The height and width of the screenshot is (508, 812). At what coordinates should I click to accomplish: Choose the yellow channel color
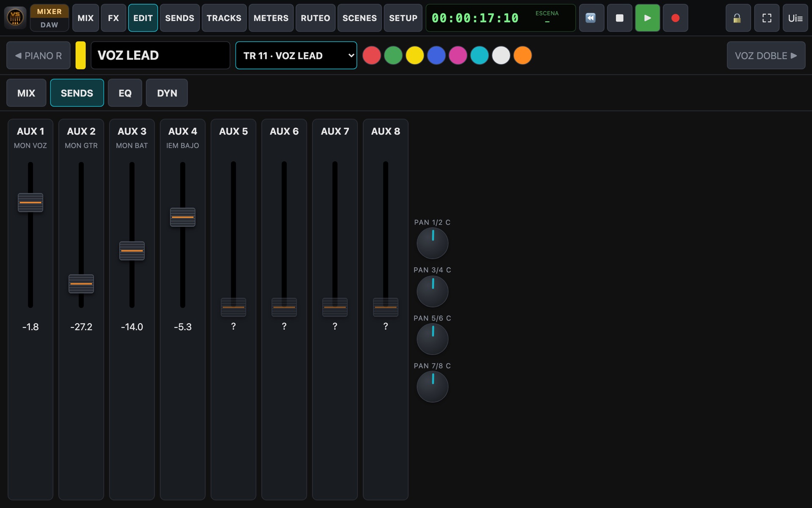tap(415, 55)
